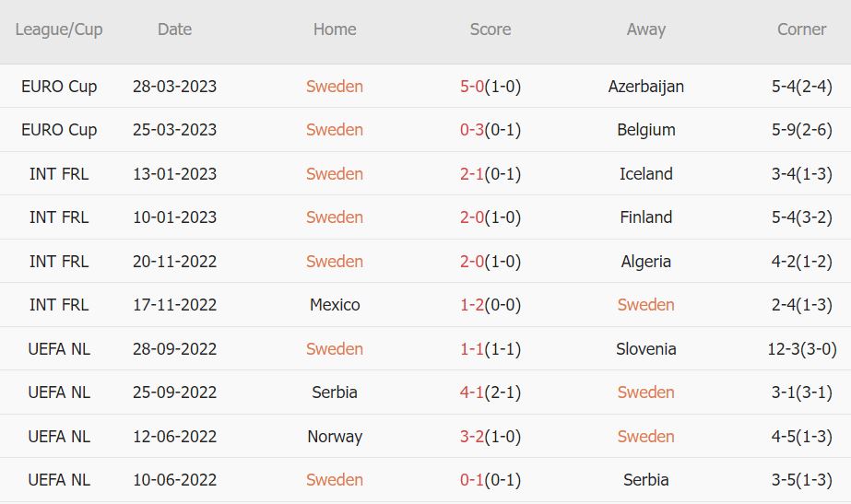Image resolution: width=851 pixels, height=504 pixels.
Task: Select the Corner column header
Action: [x=801, y=29]
